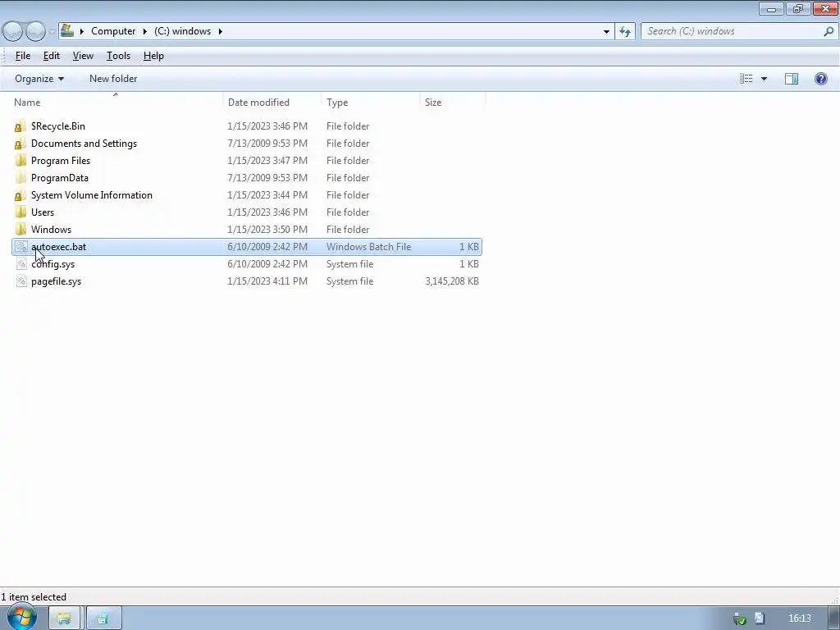Click the Back navigation button

click(12, 32)
